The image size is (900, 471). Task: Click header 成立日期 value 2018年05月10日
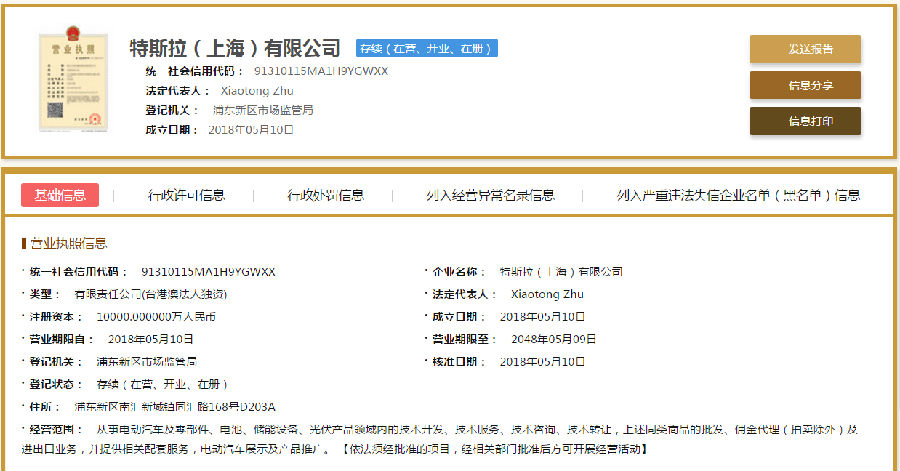(250, 130)
